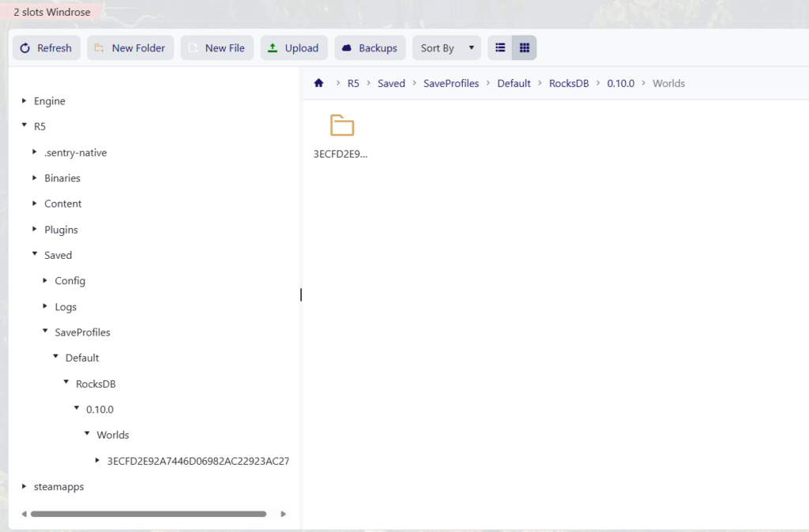Expand the Binaries tree arrow
This screenshot has width=809, height=532.
coord(35,178)
